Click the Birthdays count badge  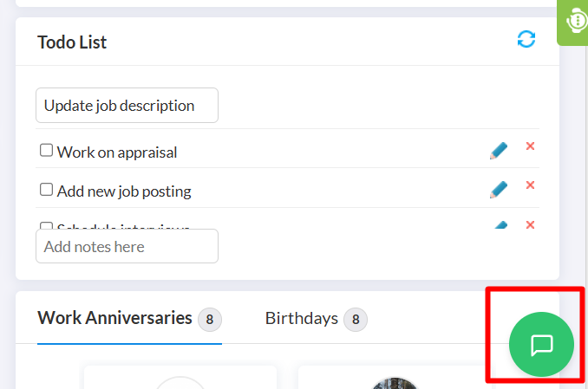click(x=356, y=320)
